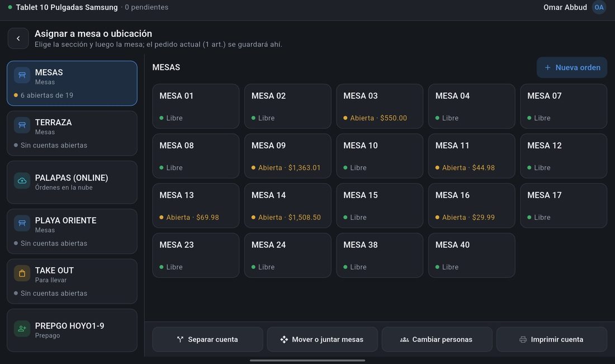Open the OA user avatar
Viewport: 615px width, 364px height.
pos(599,7)
